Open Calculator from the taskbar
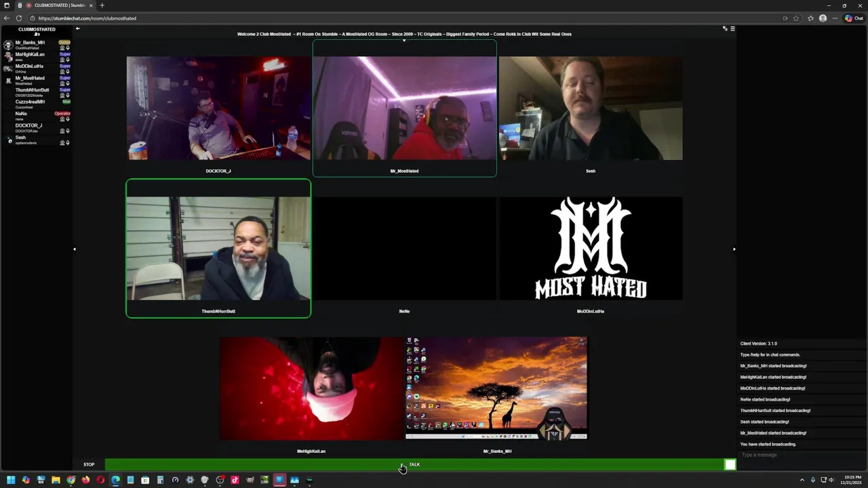The image size is (868, 488). pyautogui.click(x=160, y=480)
